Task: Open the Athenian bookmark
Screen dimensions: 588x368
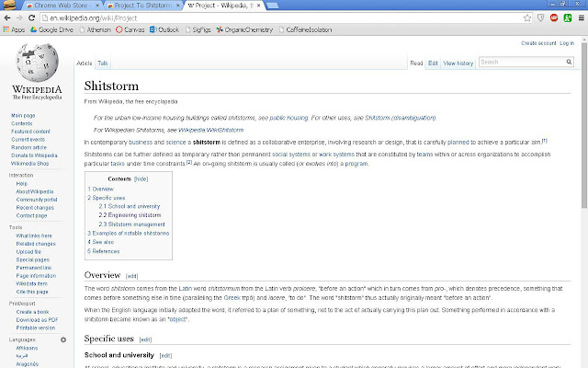Action: (x=95, y=29)
